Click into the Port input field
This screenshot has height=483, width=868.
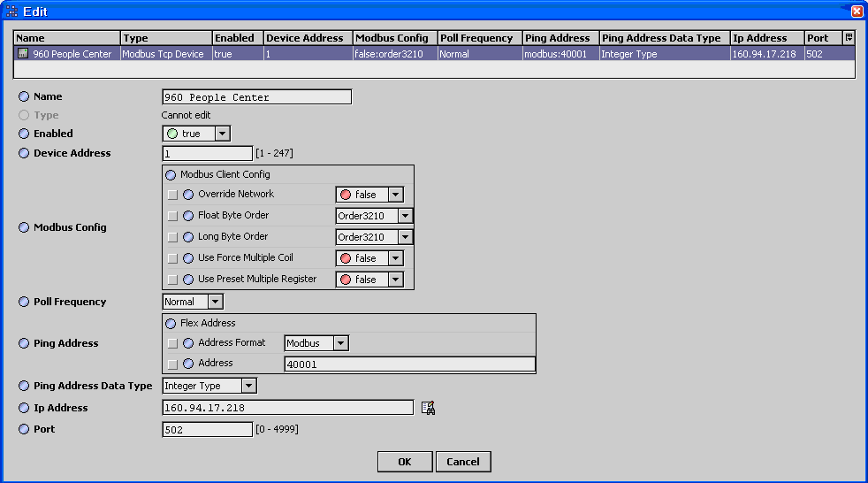click(x=207, y=430)
